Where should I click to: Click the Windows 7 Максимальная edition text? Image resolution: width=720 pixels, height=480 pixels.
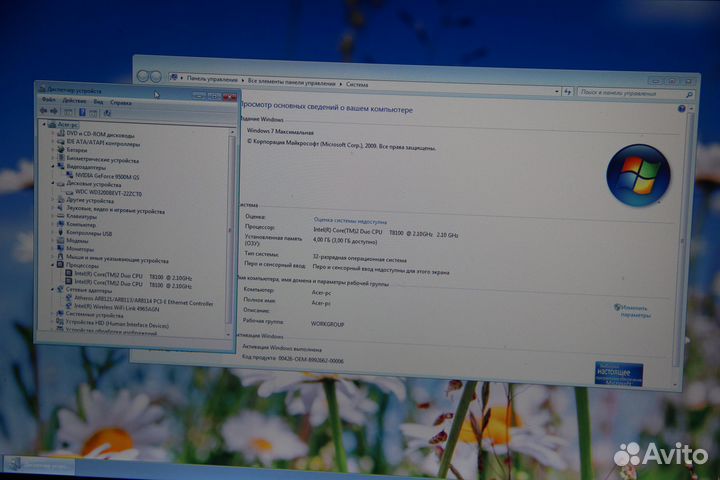pyautogui.click(x=280, y=132)
